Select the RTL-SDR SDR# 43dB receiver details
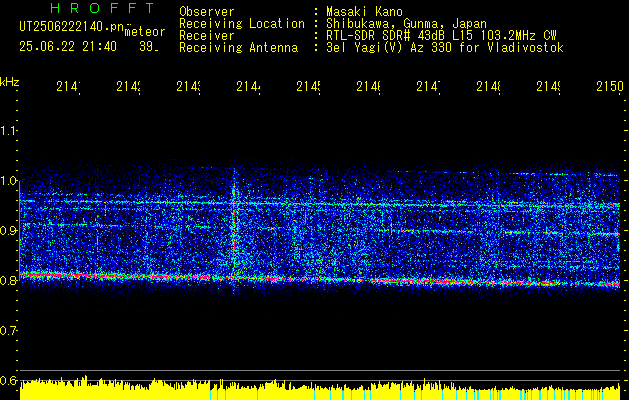 coord(441,36)
